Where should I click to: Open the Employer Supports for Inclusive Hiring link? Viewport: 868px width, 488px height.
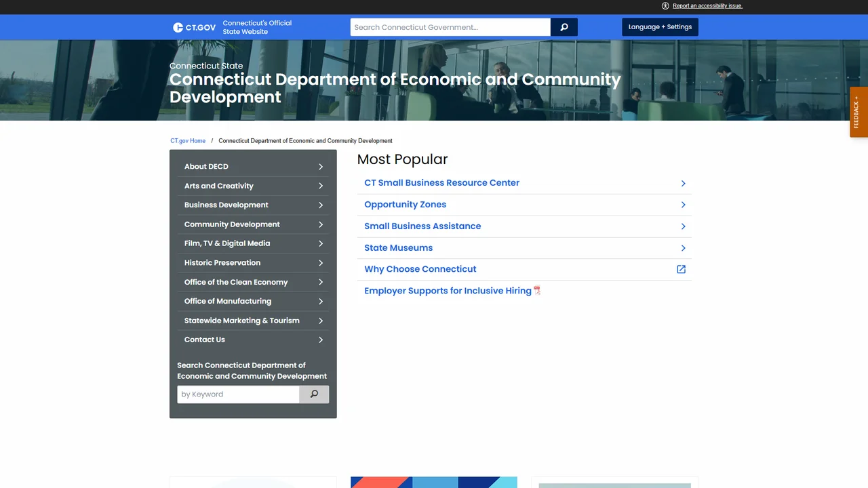click(448, 291)
